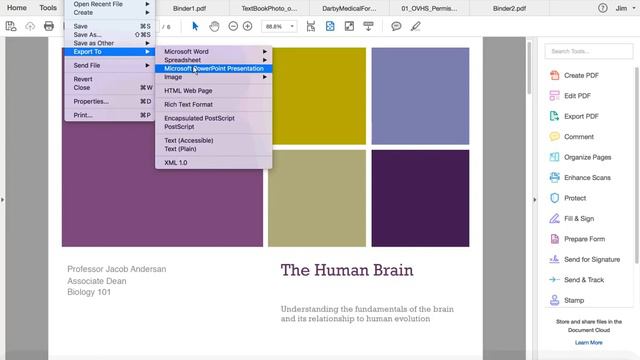Image resolution: width=640 pixels, height=360 pixels.
Task: Click the save file icon in toolbar
Action: coord(11,27)
